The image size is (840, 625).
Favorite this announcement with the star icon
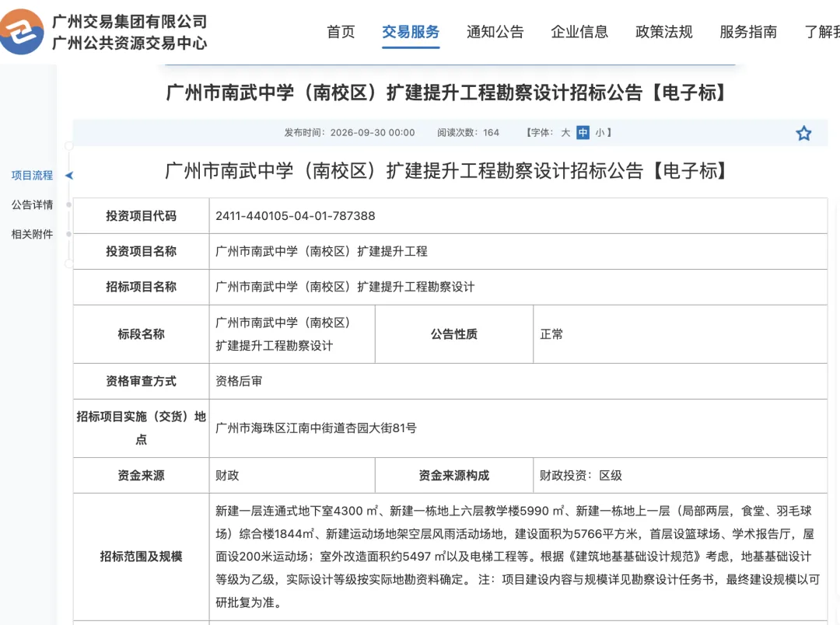(803, 133)
